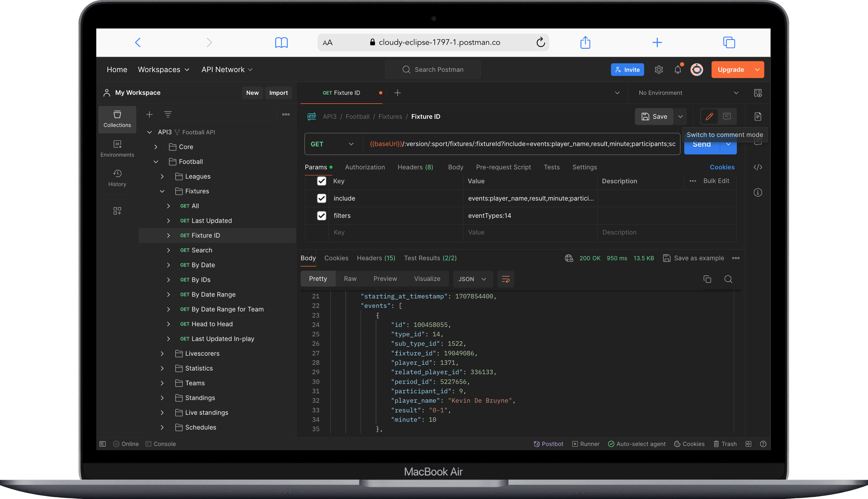
Task: Open the Save options arrow
Action: (x=680, y=117)
